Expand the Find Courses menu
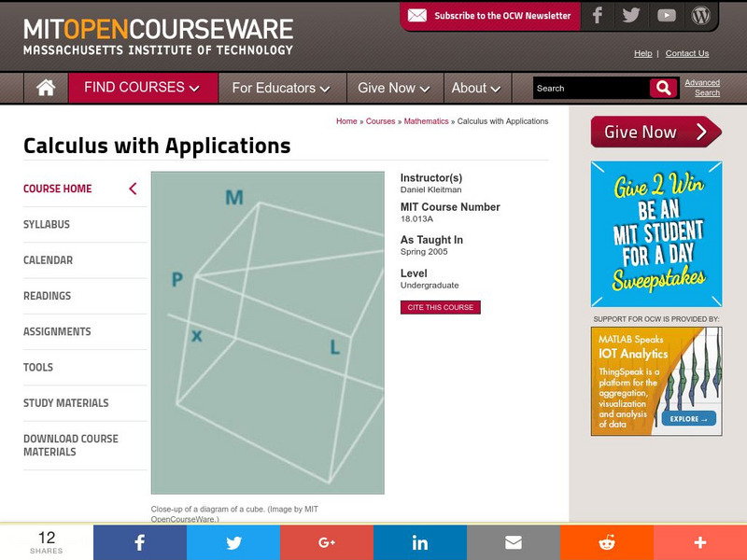This screenshot has height=560, width=747. 143,88
